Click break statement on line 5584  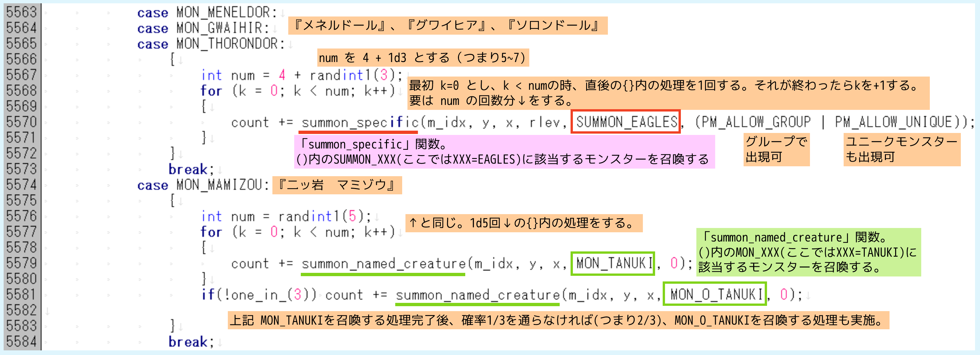click(x=192, y=342)
